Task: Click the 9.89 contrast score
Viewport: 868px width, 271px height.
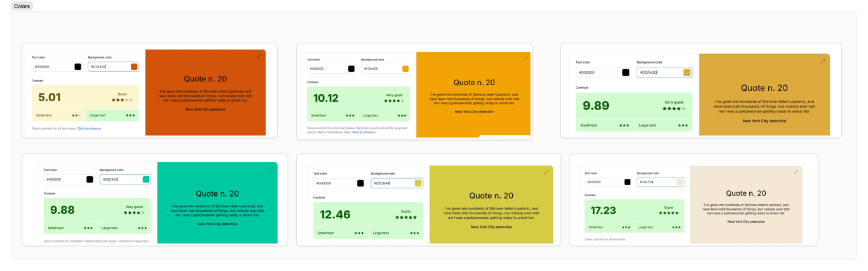Action: coord(596,106)
